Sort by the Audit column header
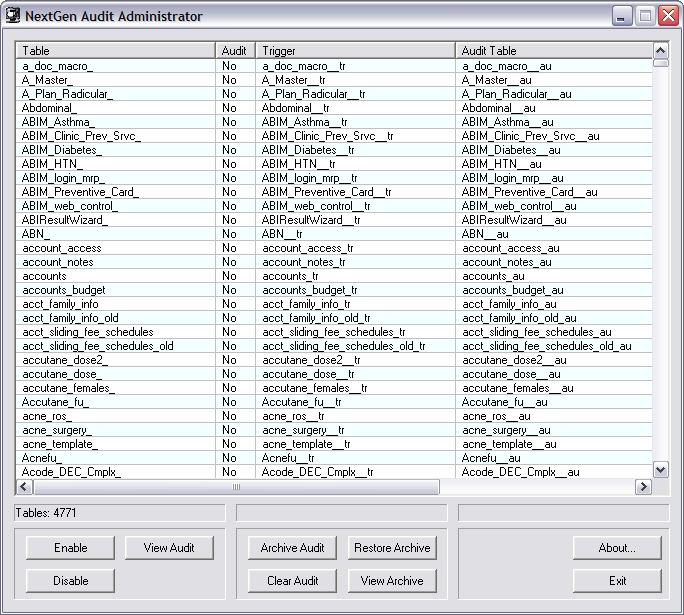684x615 pixels. tap(235, 51)
